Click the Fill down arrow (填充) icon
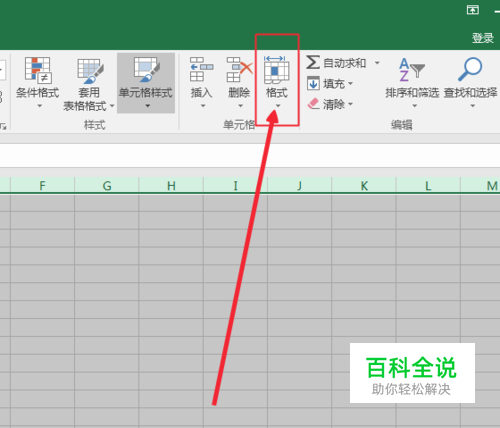The height and width of the screenshot is (428, 500). (x=313, y=83)
